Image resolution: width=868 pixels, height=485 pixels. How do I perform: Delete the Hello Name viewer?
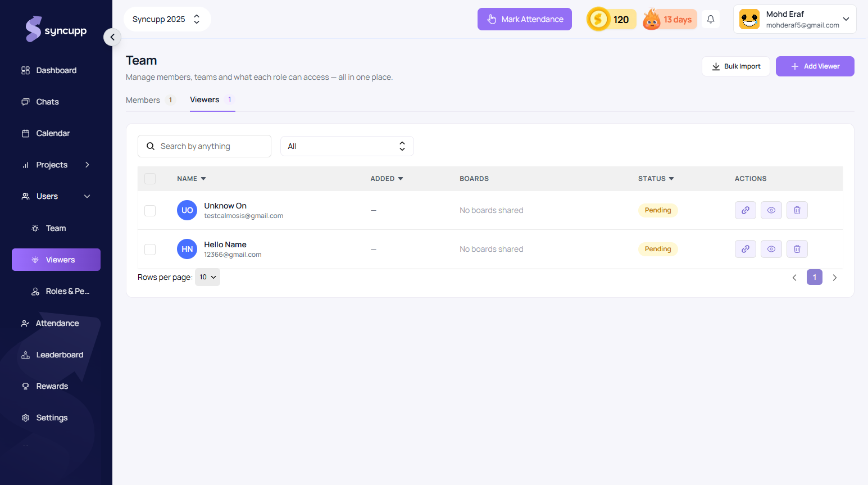point(797,249)
